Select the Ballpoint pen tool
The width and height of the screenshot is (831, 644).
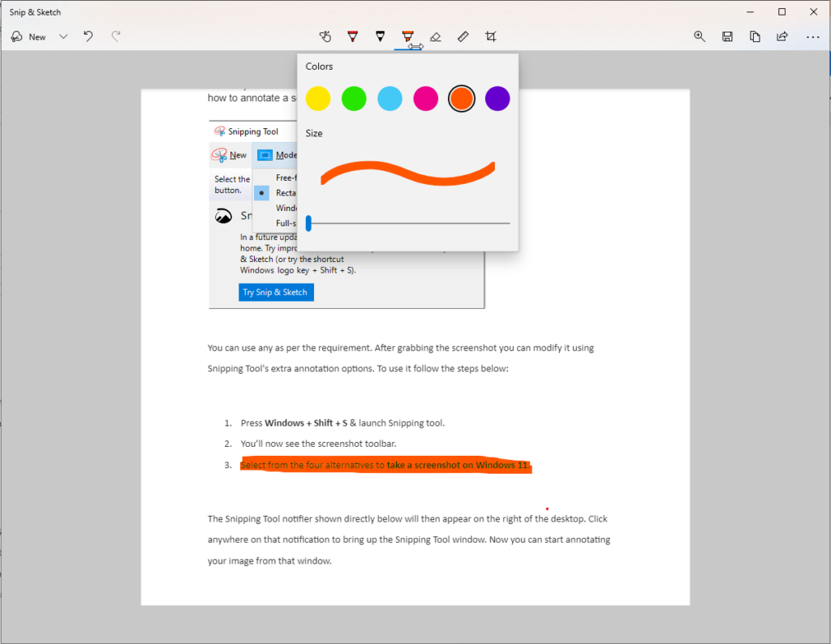353,36
